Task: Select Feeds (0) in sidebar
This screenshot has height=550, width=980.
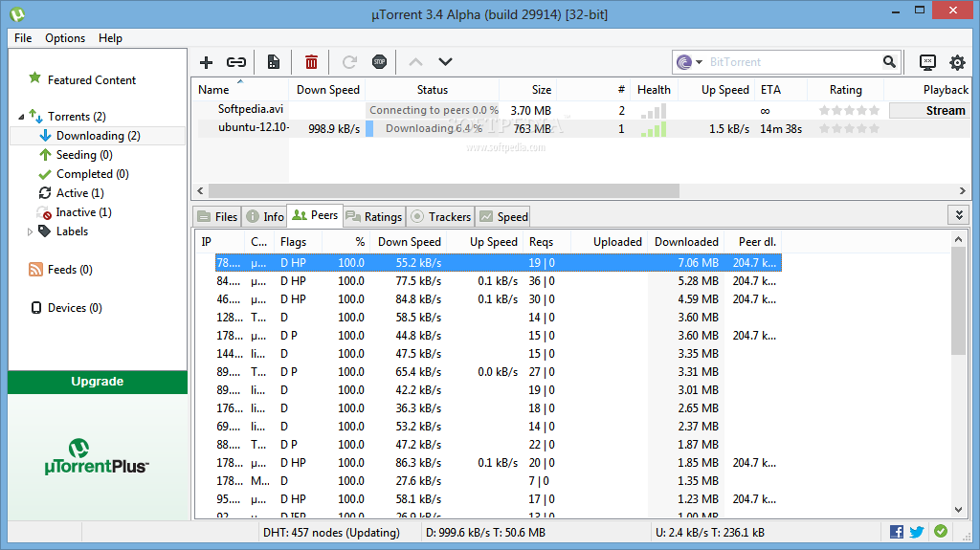Action: 70,270
